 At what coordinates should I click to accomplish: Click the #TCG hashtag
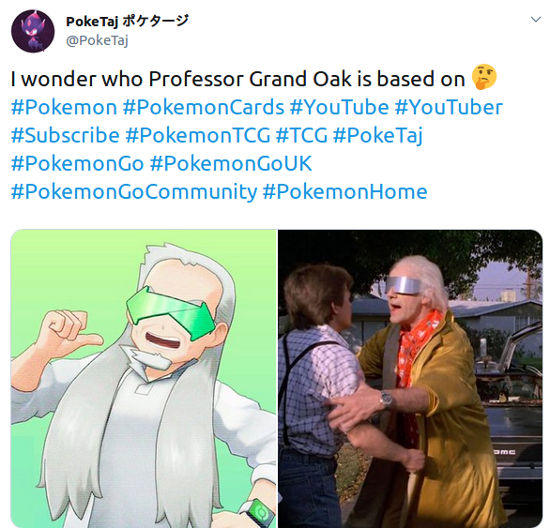tap(302, 135)
